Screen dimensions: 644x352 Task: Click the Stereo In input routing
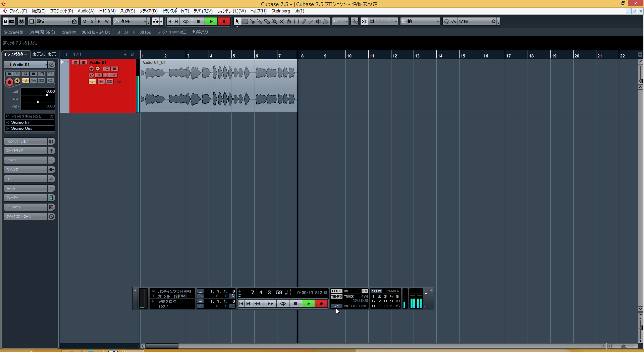30,123
